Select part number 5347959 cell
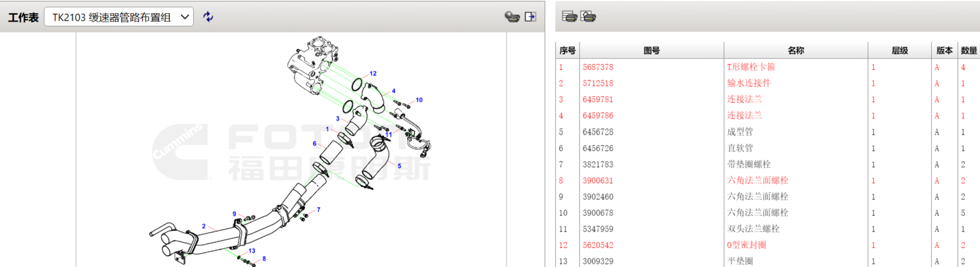Screen dimensions: 980x267 (x=598, y=229)
